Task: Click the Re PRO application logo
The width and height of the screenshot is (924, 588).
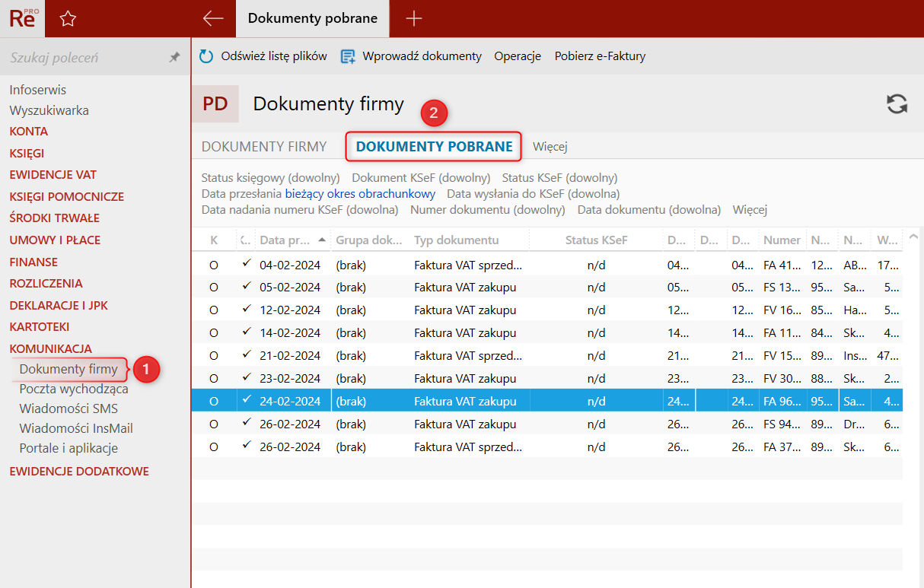Action: (22, 18)
